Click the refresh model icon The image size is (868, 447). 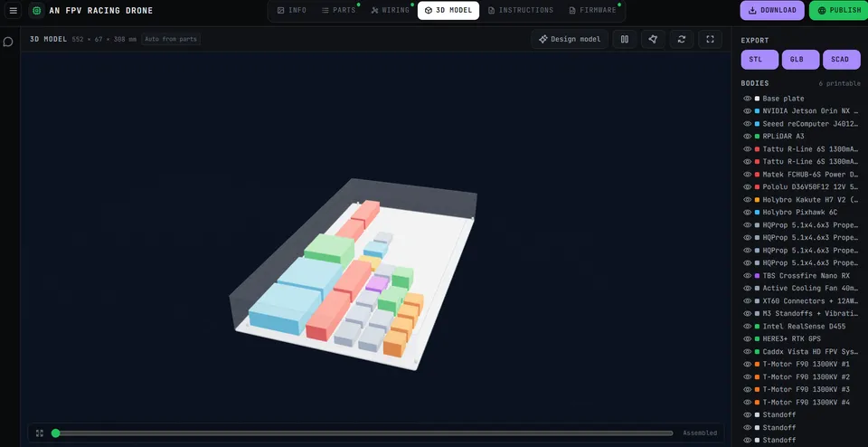click(x=682, y=39)
